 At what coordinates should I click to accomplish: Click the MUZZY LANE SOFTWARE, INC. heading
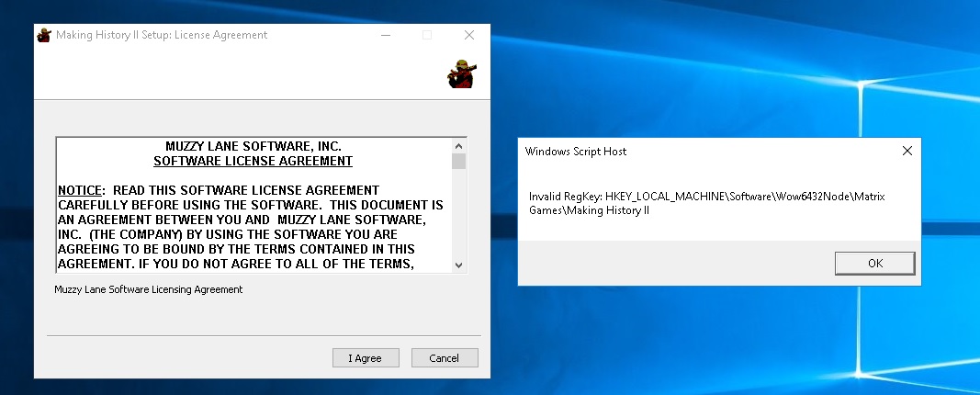point(253,146)
